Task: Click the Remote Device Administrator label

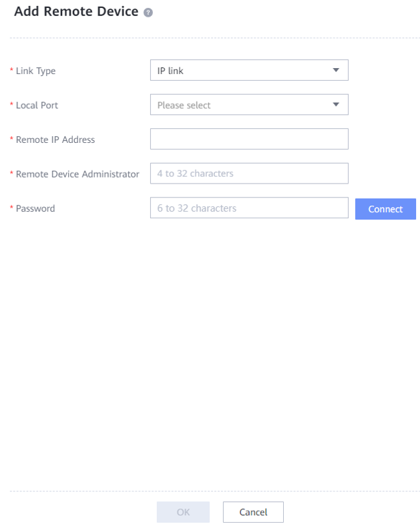Action: click(x=77, y=174)
